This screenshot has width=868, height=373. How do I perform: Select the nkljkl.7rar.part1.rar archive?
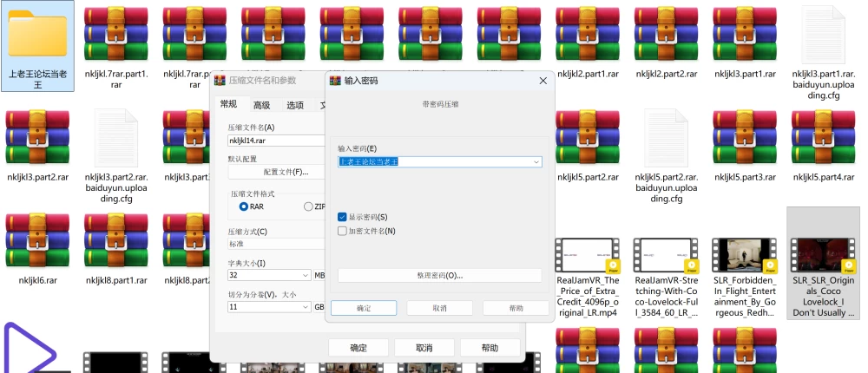[116, 47]
